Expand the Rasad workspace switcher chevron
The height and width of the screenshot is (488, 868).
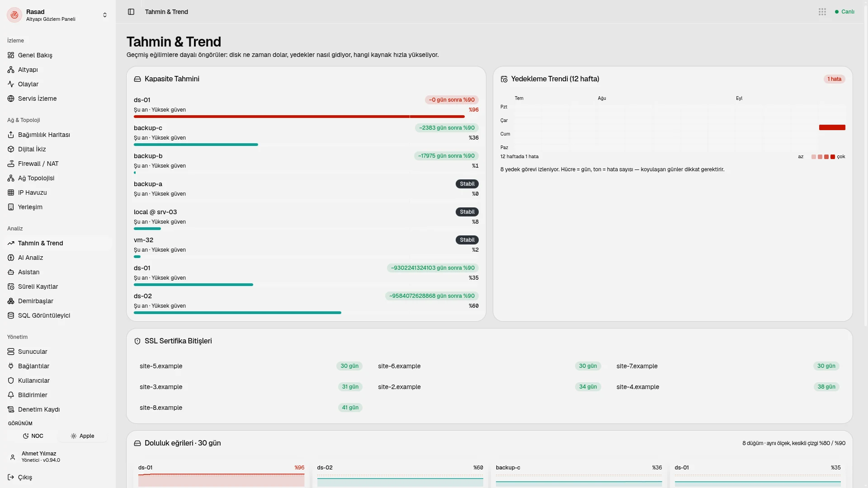pyautogui.click(x=105, y=15)
